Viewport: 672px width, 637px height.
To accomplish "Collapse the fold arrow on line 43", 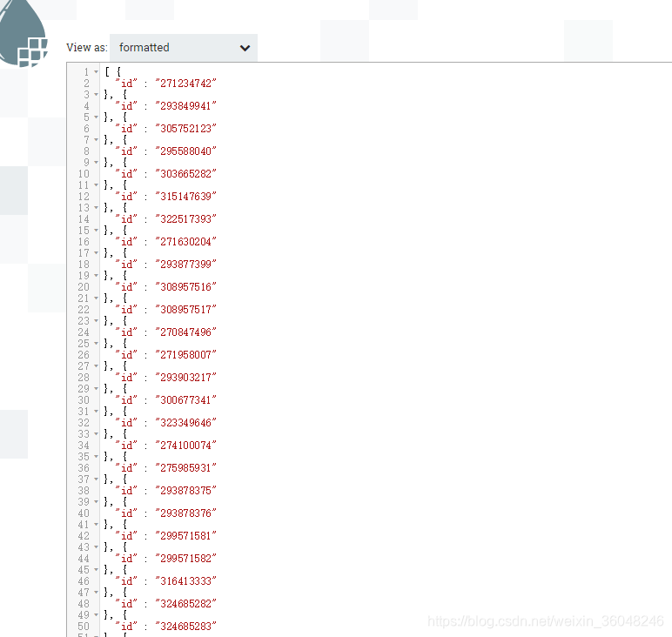I will pyautogui.click(x=96, y=547).
